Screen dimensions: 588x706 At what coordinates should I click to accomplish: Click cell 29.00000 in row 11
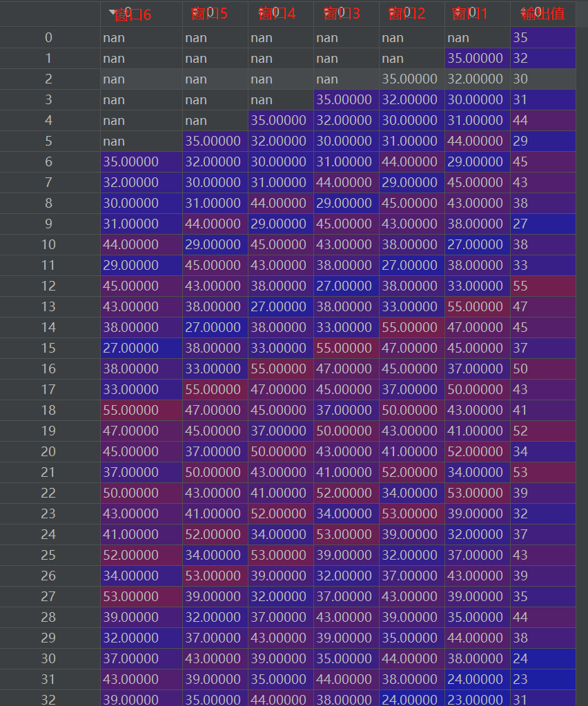[x=141, y=265]
